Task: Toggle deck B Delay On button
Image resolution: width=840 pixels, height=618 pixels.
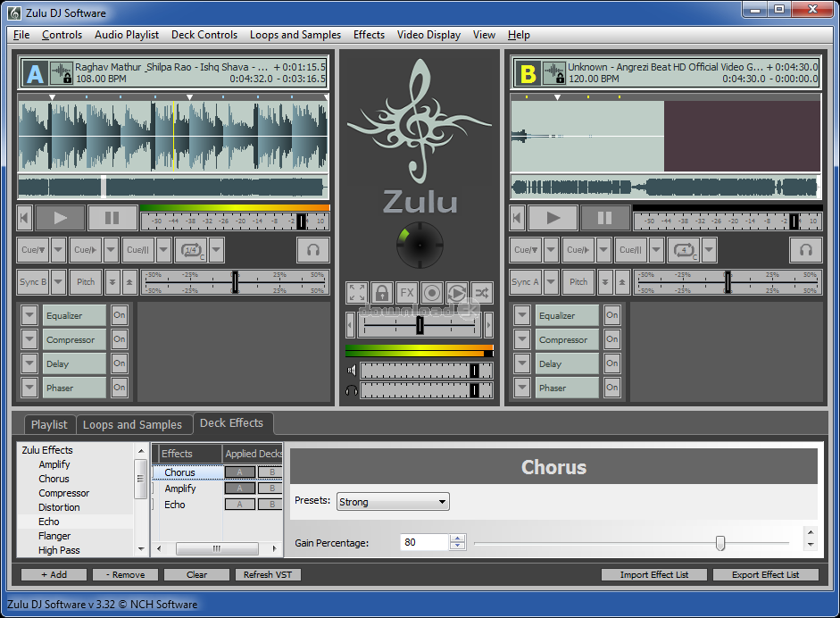Action: (x=611, y=363)
